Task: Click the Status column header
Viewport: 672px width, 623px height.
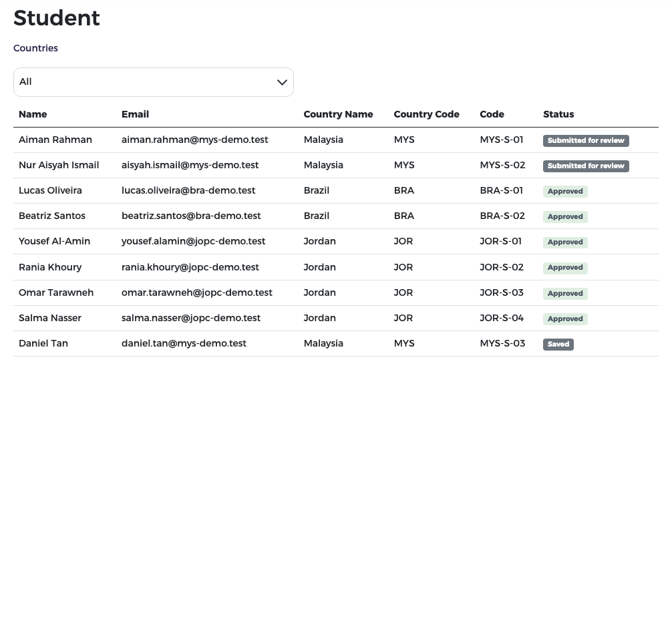Action: (558, 114)
